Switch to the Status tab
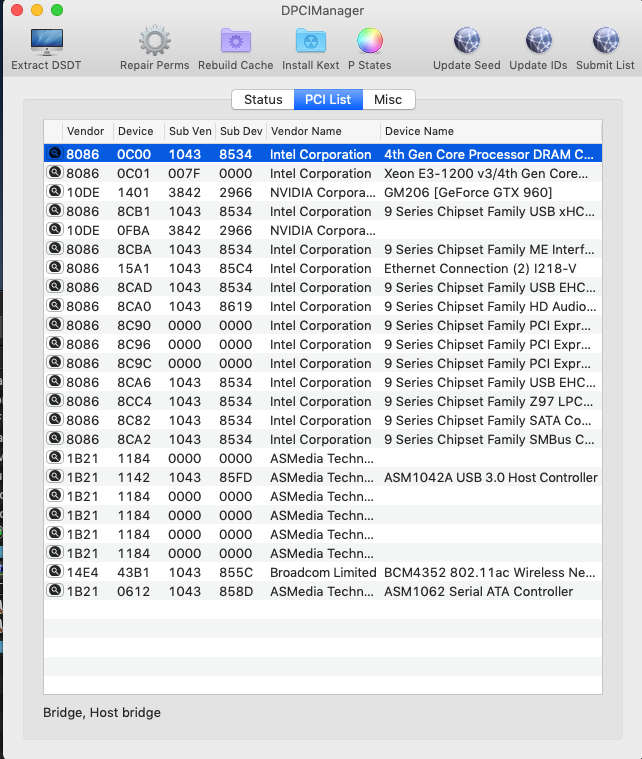 pyautogui.click(x=263, y=100)
